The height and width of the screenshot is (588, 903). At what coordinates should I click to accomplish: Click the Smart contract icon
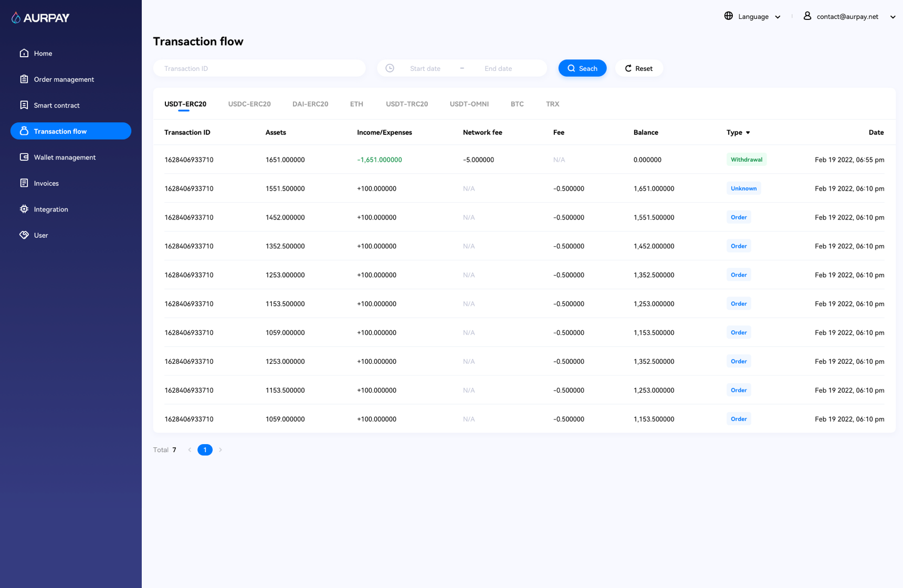click(x=24, y=105)
